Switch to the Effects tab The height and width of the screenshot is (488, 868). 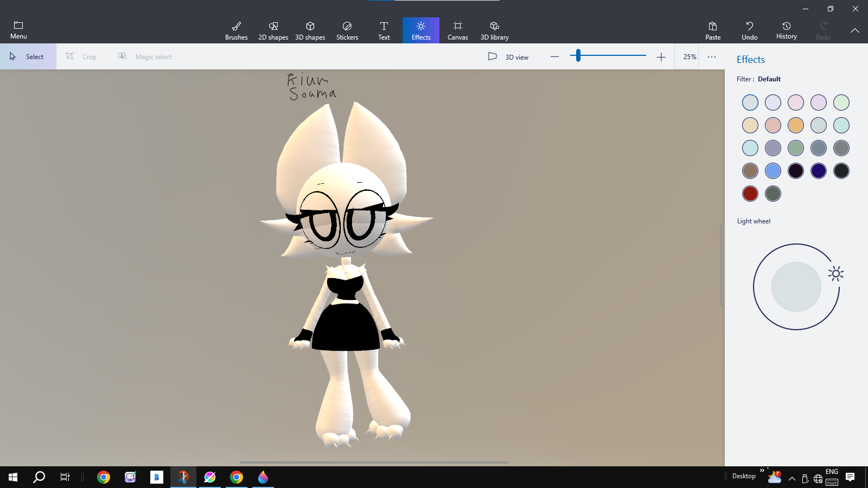(x=420, y=30)
